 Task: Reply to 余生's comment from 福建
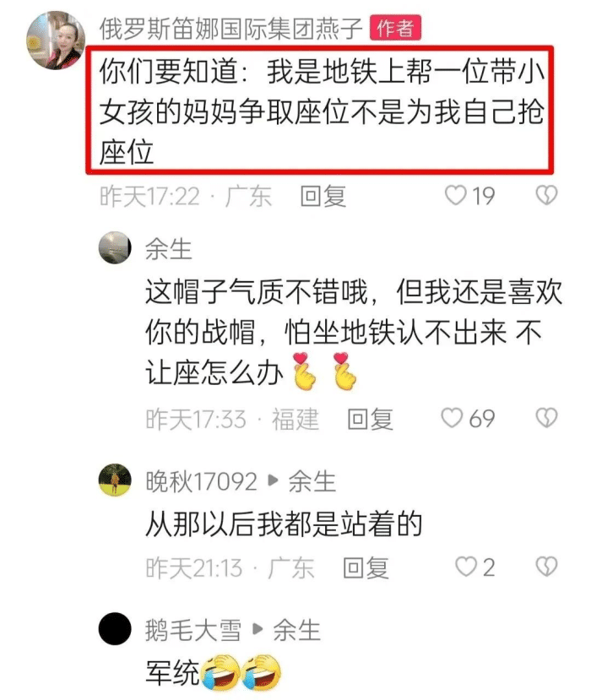[371, 419]
